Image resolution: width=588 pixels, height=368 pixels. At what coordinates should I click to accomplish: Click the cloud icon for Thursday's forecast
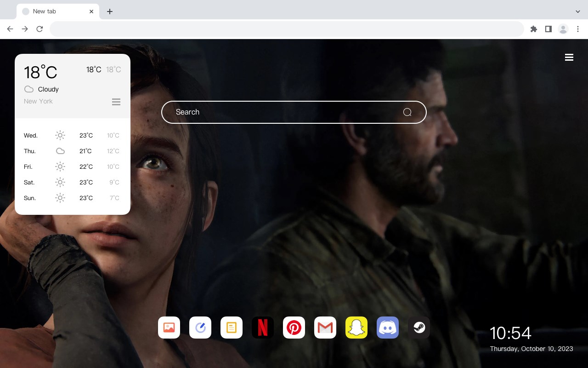pyautogui.click(x=60, y=151)
